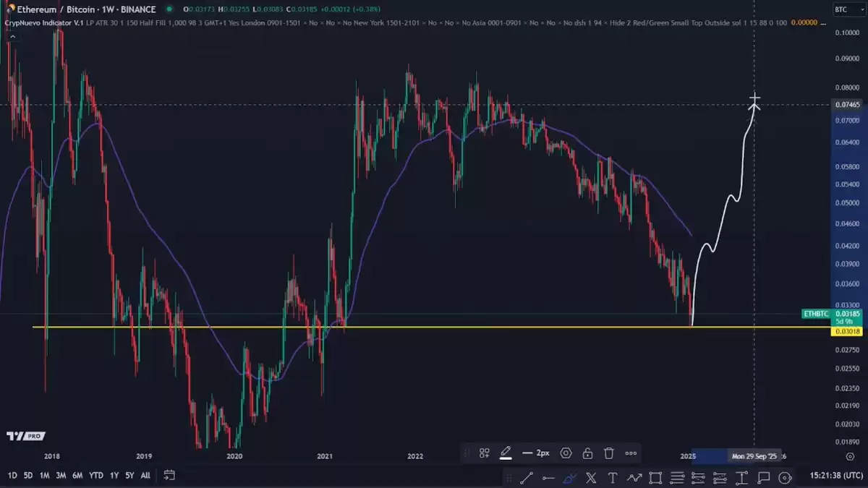Click the Mon 29 Sep '25 date label
Image resolution: width=868 pixels, height=488 pixels.
pos(754,456)
